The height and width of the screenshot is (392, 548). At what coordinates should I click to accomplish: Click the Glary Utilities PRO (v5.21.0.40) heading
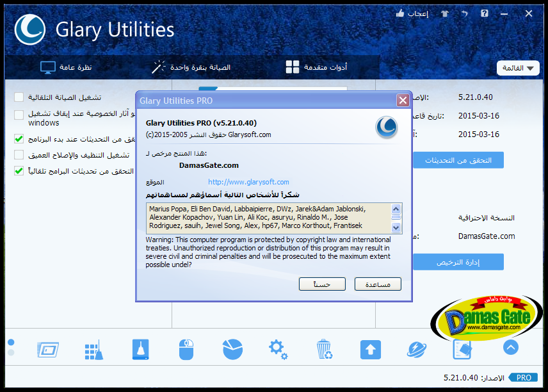tap(201, 123)
